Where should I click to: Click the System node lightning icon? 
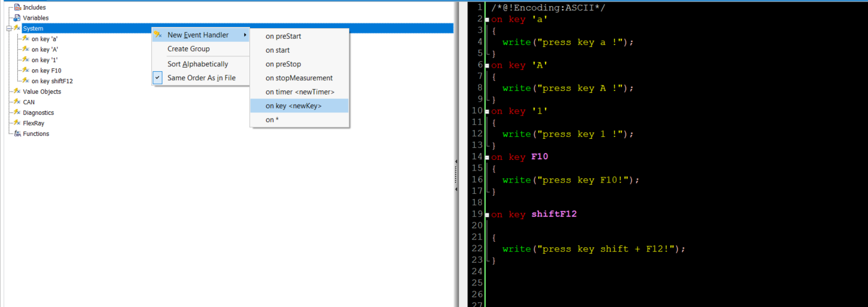(17, 28)
